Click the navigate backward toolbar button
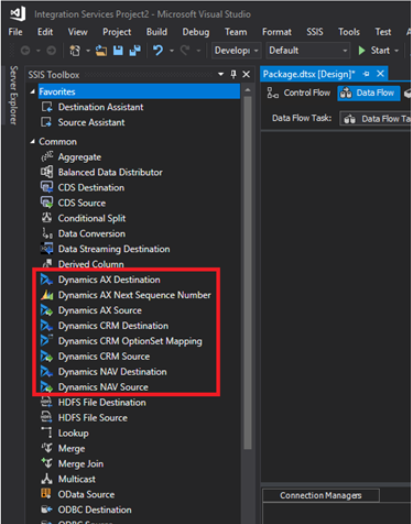 pyautogui.click(x=26, y=50)
